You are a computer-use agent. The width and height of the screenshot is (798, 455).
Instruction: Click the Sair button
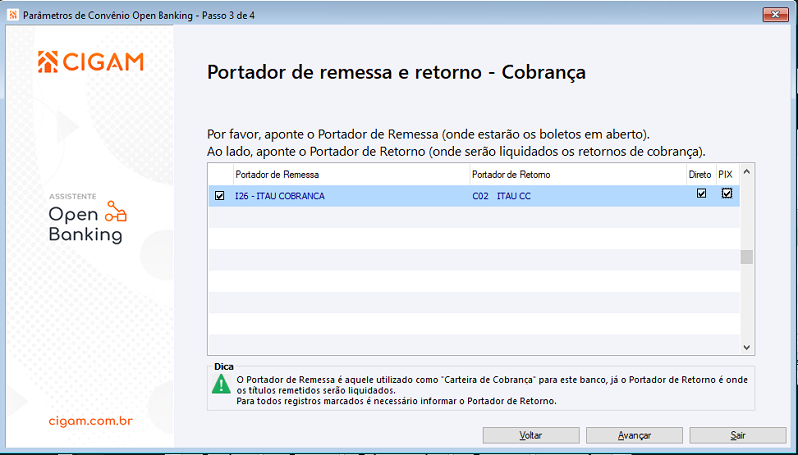click(738, 436)
